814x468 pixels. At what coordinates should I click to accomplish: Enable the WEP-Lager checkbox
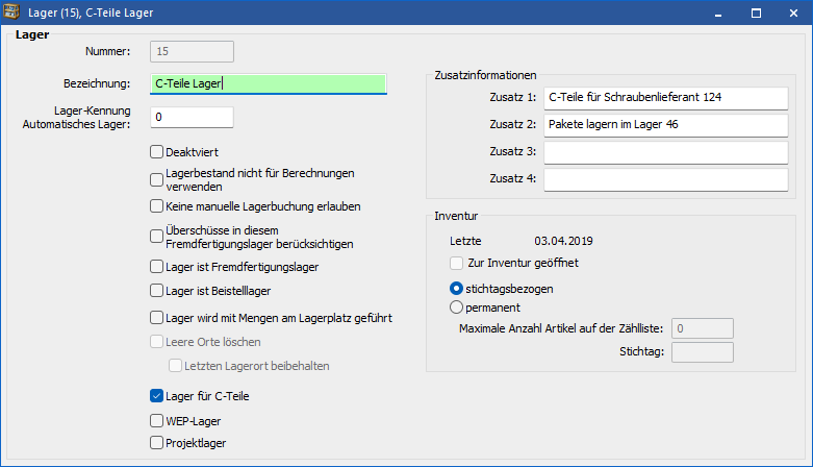pos(156,420)
